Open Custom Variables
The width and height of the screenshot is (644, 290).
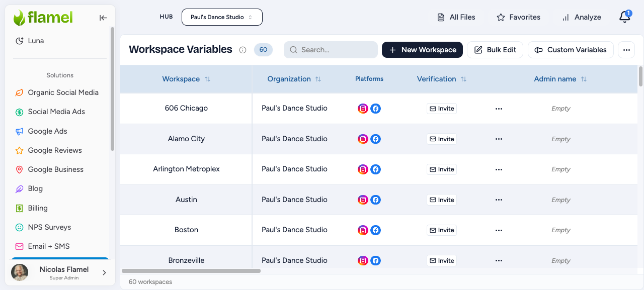571,50
